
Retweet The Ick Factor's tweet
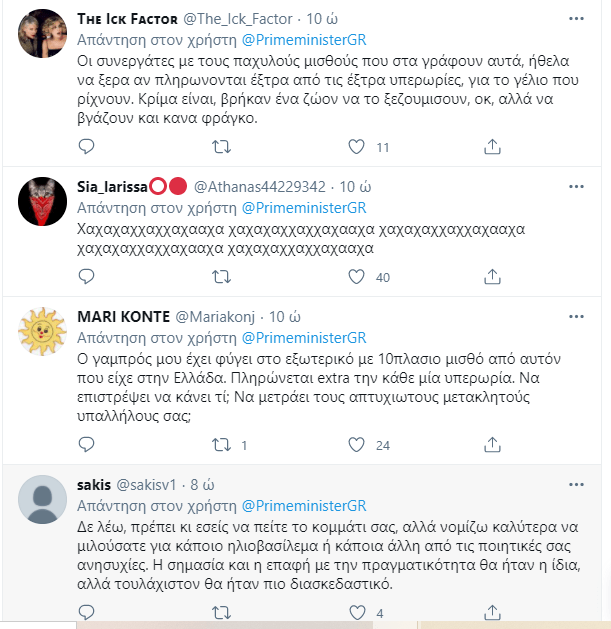(223, 147)
